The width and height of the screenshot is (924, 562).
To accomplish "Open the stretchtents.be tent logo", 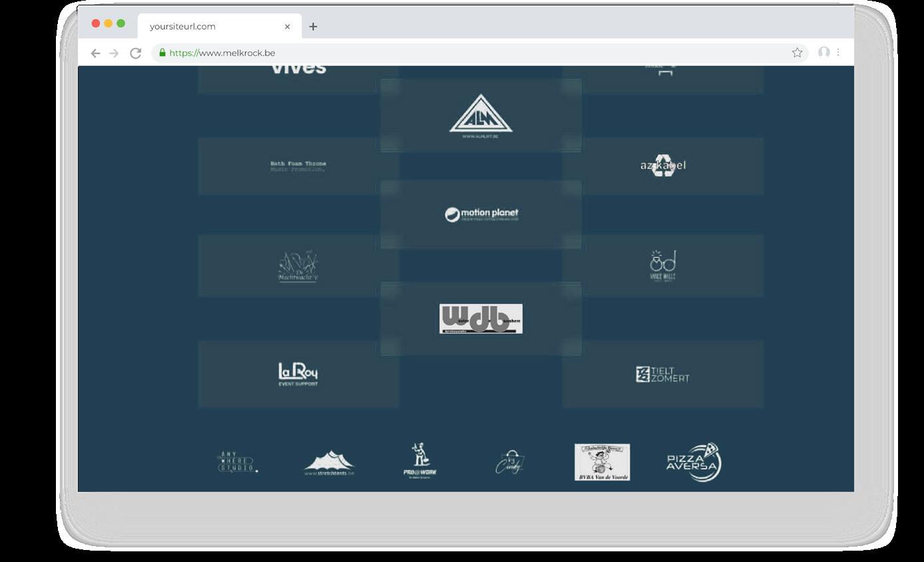I will click(x=329, y=463).
